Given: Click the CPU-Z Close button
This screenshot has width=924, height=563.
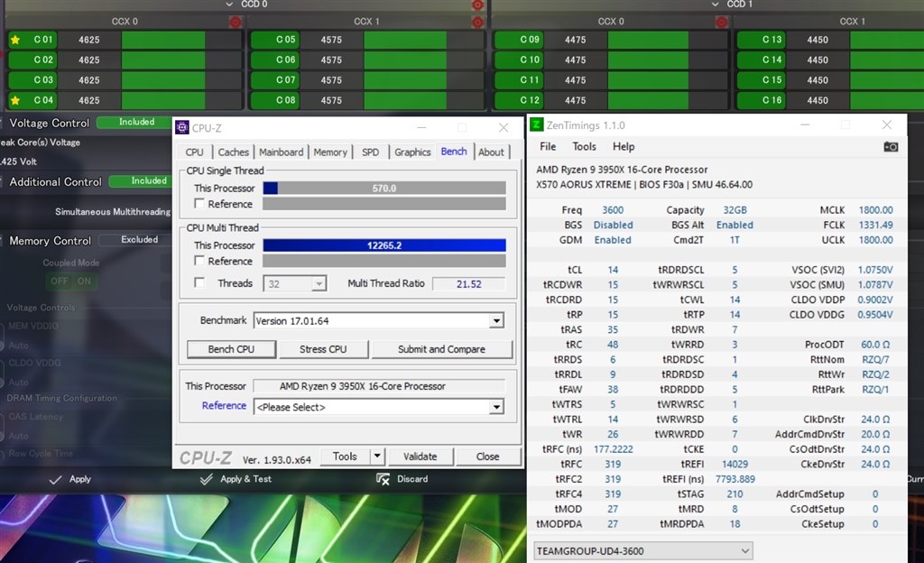Looking at the screenshot, I should coord(488,457).
